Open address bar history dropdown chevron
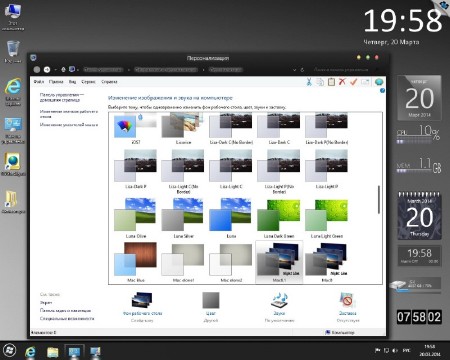The image size is (450, 360). tap(294, 70)
